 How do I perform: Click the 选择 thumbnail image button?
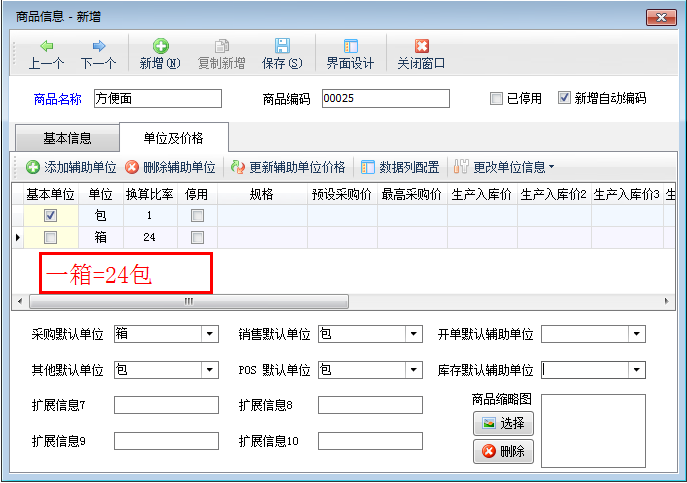(x=503, y=423)
